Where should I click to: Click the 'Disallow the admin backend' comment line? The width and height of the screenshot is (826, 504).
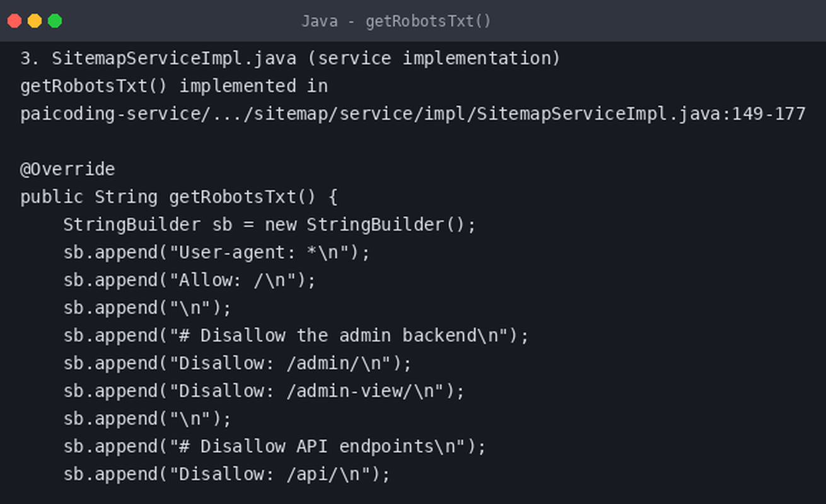coord(296,336)
